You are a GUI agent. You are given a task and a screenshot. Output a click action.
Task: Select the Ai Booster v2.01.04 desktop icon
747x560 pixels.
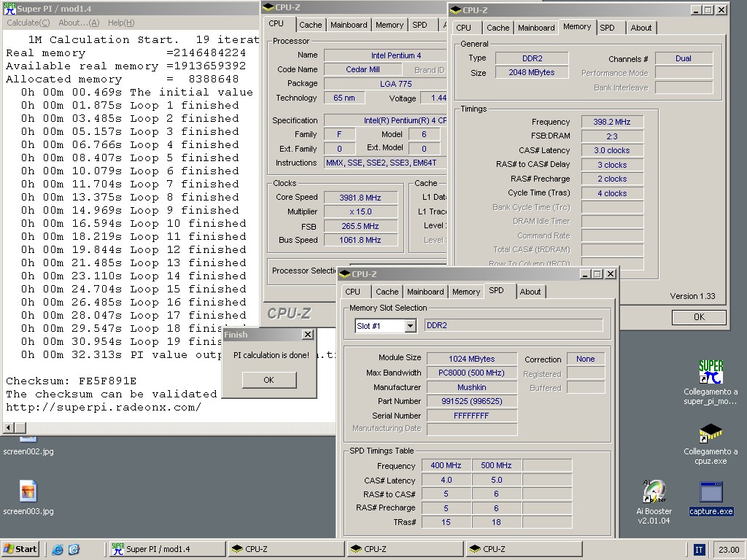tap(654, 502)
